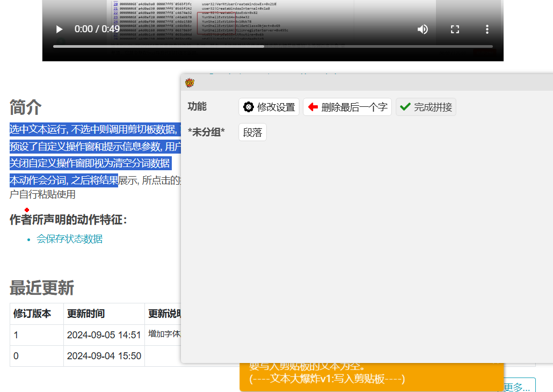Click the selected line 关闭自定义操作窗即视为清空分词数据
This screenshot has width=553, height=392.
click(90, 163)
